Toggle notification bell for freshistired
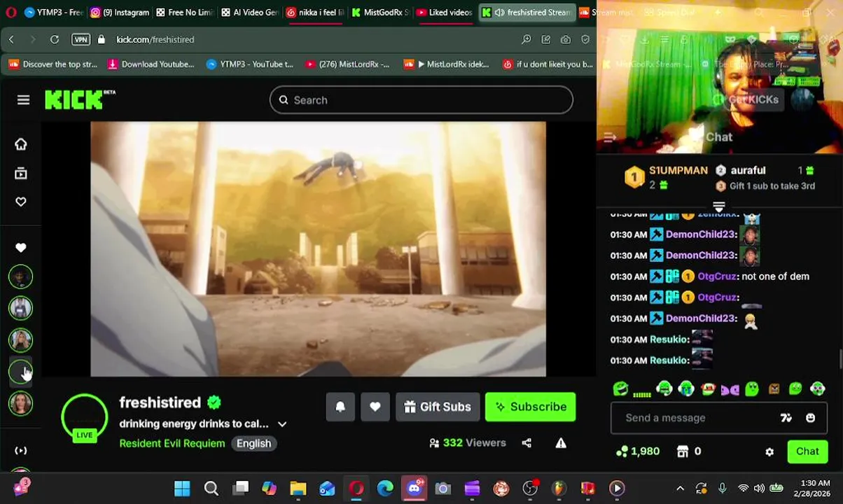The image size is (843, 504). click(340, 407)
